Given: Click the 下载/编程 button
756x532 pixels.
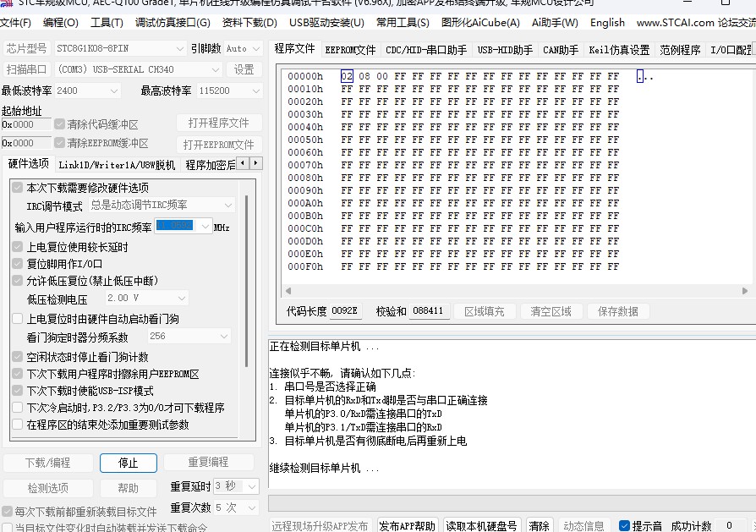Looking at the screenshot, I should click(x=47, y=463).
